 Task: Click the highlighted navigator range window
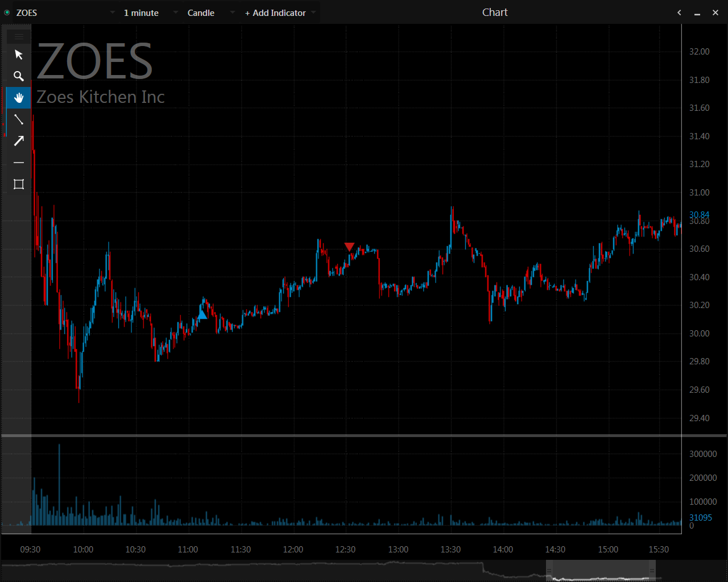click(601, 571)
